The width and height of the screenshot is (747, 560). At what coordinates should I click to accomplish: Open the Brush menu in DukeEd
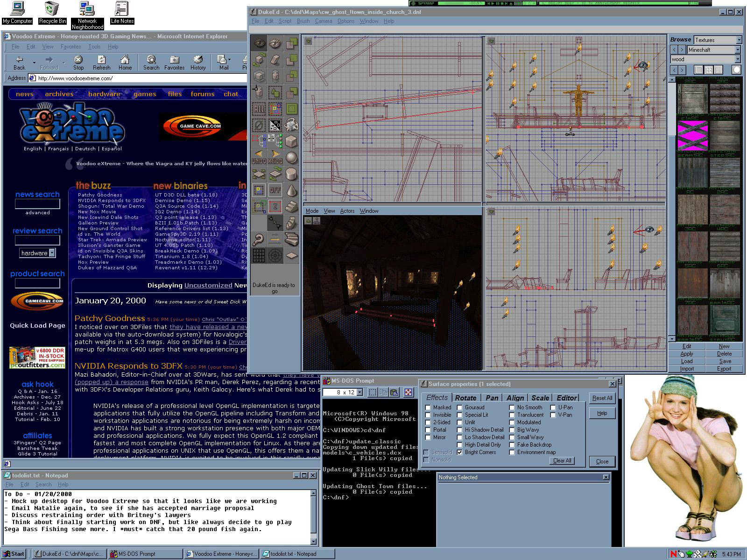[303, 21]
